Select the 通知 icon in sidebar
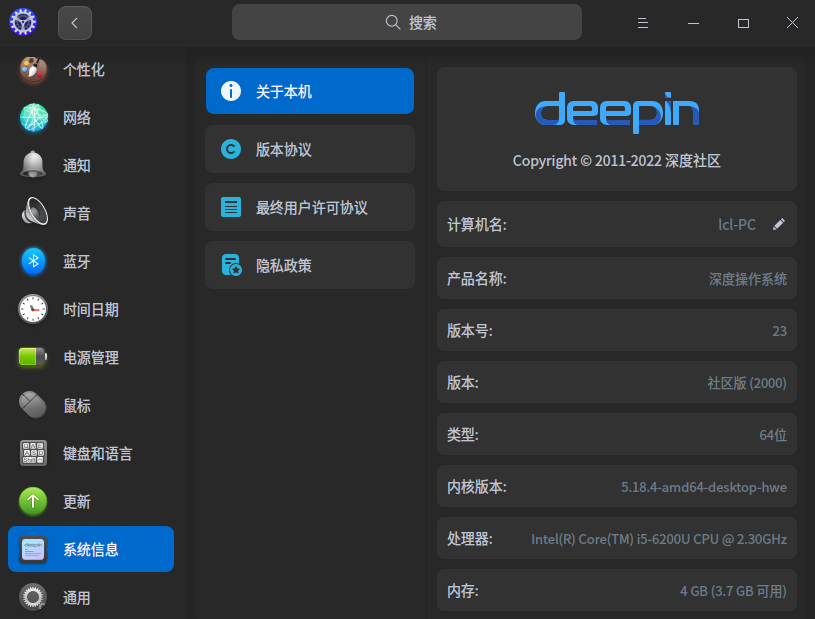 tap(33, 165)
